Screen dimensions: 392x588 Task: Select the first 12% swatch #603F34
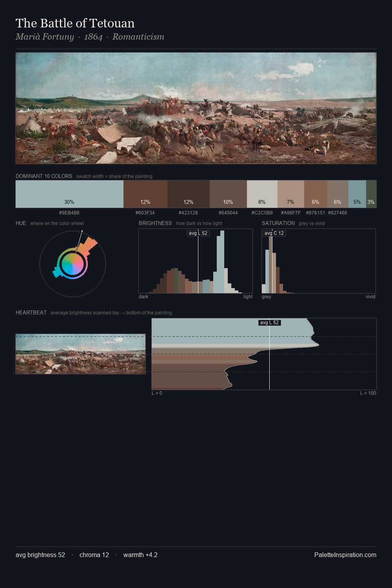145,194
